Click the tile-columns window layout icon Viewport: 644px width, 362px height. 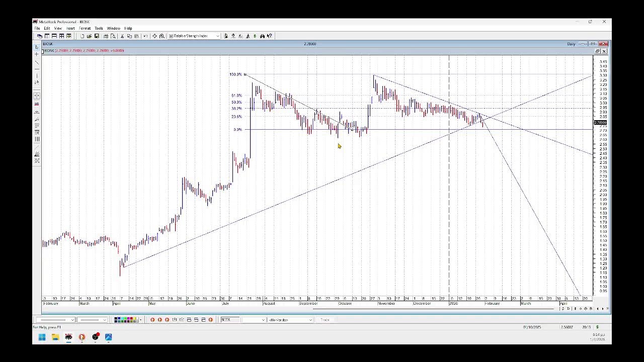coord(47,36)
